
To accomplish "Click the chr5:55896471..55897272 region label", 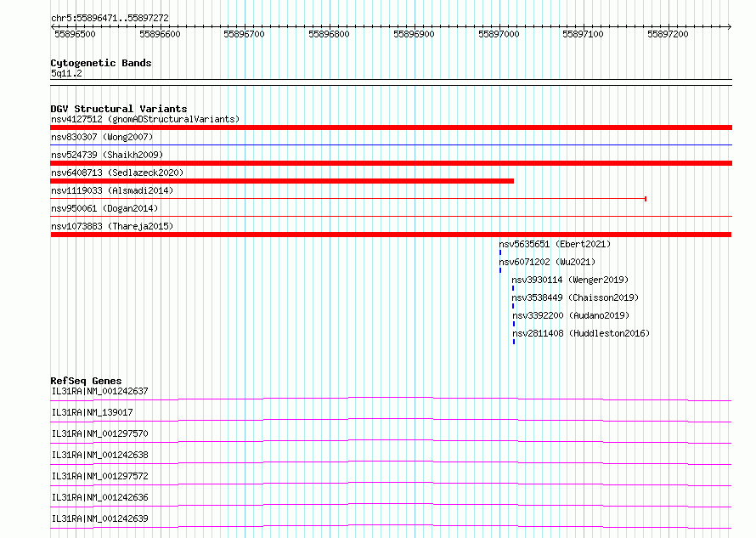I will pyautogui.click(x=110, y=19).
